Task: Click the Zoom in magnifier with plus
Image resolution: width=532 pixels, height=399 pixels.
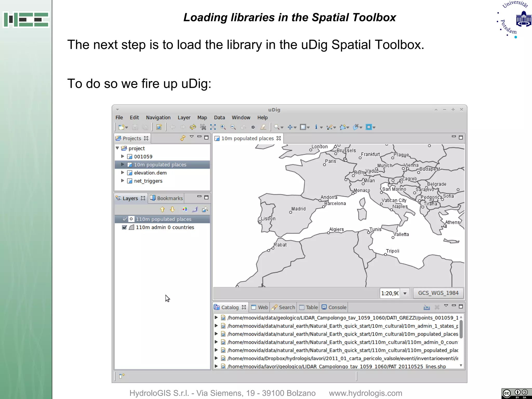Action: (223, 127)
